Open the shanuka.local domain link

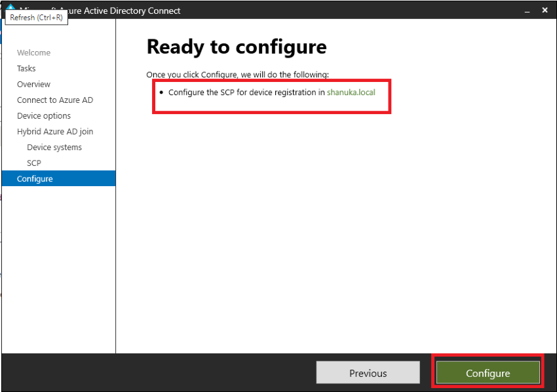tap(351, 92)
